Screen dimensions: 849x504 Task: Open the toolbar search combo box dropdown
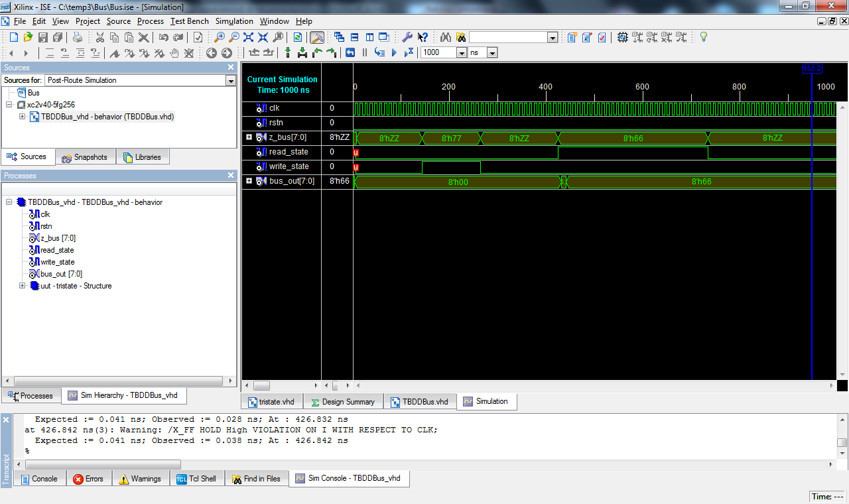click(553, 37)
